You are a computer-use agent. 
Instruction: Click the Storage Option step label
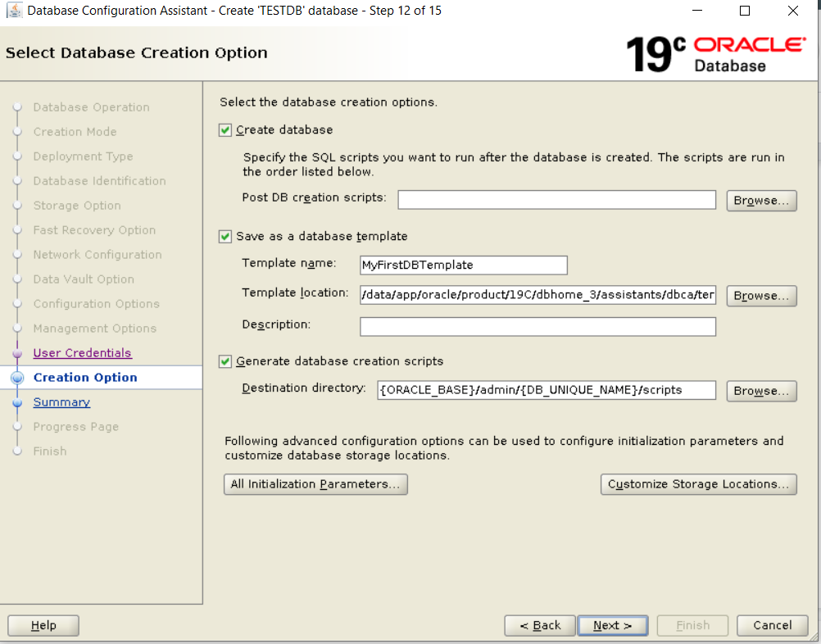(x=77, y=206)
